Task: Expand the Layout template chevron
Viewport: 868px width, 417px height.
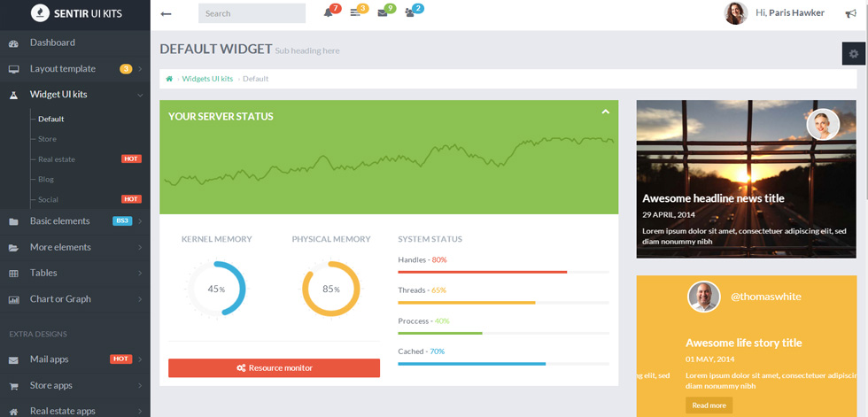Action: [140, 69]
